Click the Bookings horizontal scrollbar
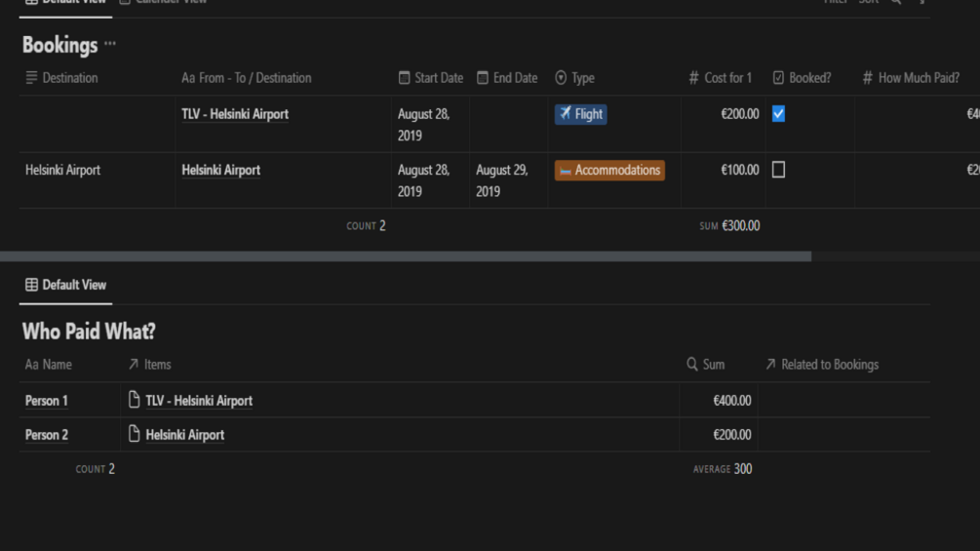 (x=405, y=256)
